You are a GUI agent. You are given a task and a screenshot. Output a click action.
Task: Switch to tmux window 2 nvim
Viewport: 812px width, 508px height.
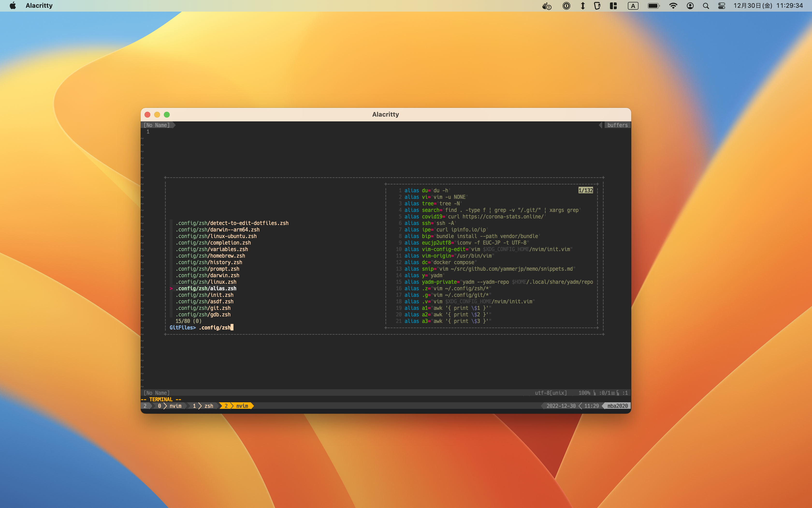(x=237, y=406)
